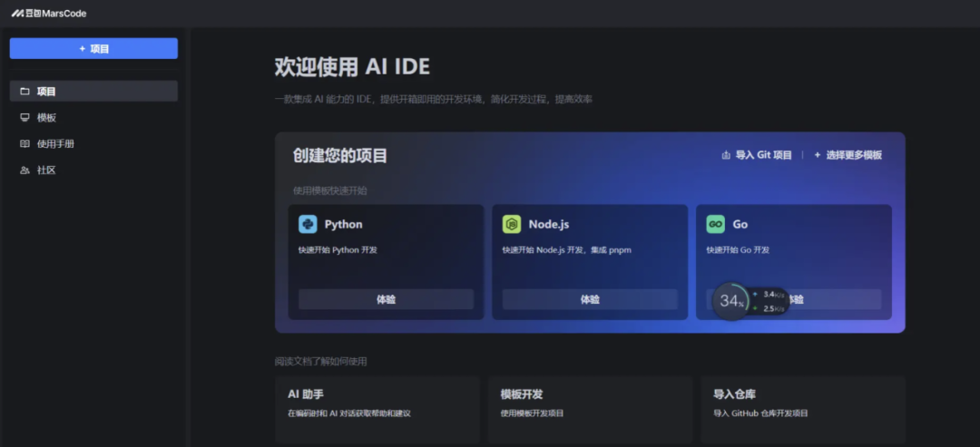Screen dimensions: 980x447
Task: Click 体验 button on Go card
Action: pos(794,299)
